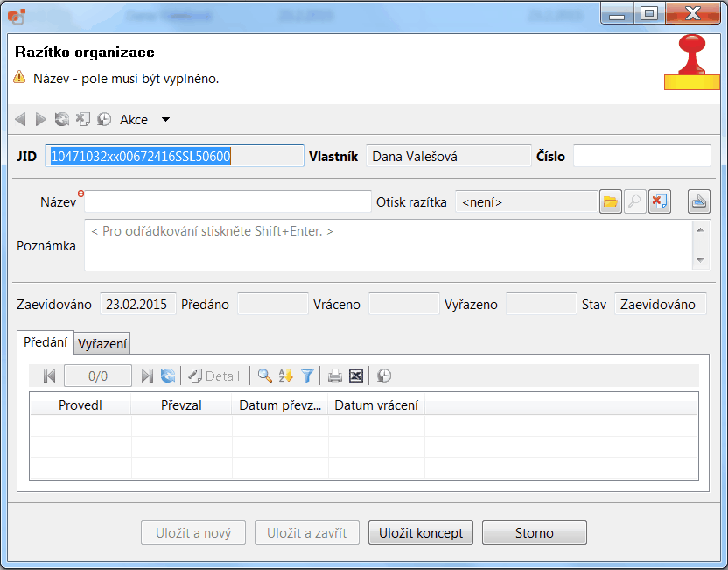Image resolution: width=728 pixels, height=570 pixels.
Task: Export grid to Excel icon
Action: [356, 376]
